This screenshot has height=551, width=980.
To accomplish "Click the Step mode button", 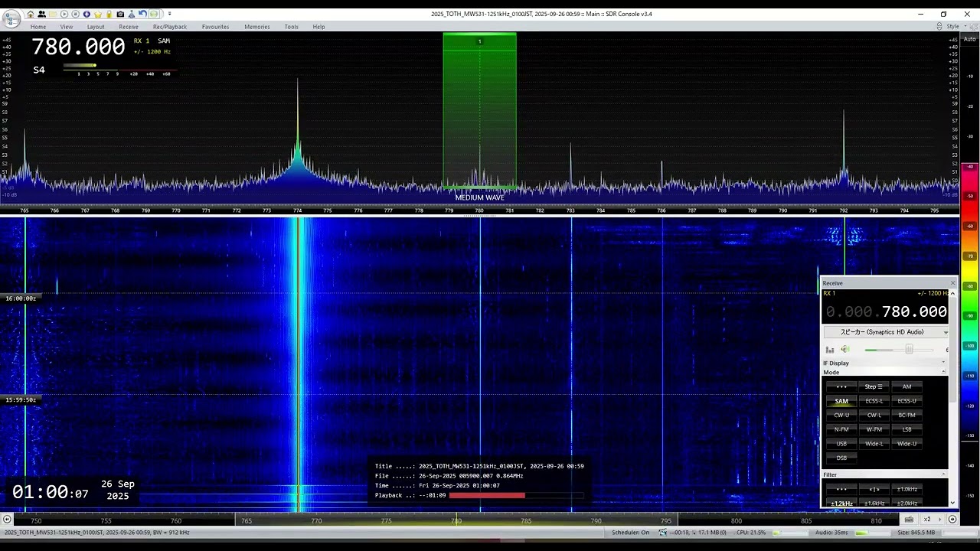I will click(x=874, y=386).
